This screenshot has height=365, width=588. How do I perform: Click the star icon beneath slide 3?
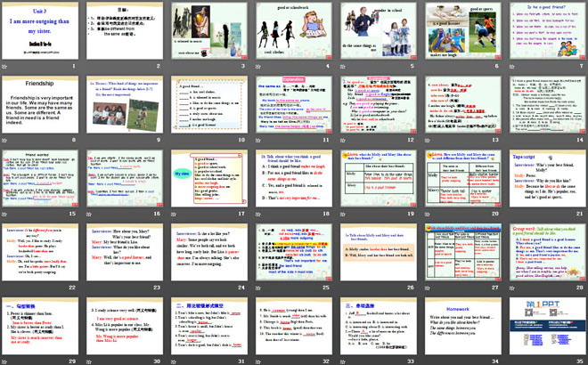coord(173,66)
